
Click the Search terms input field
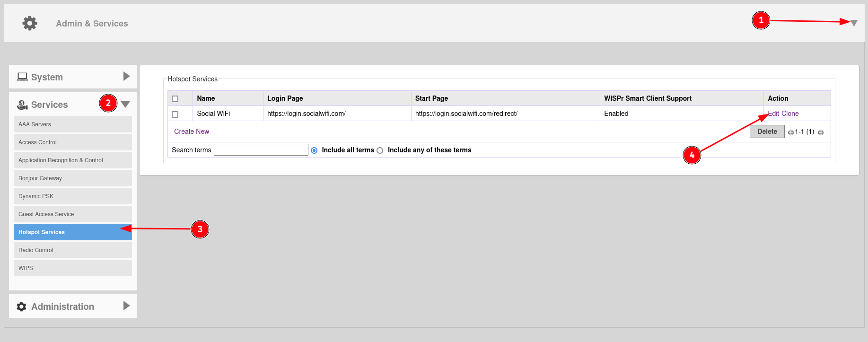pyautogui.click(x=261, y=150)
